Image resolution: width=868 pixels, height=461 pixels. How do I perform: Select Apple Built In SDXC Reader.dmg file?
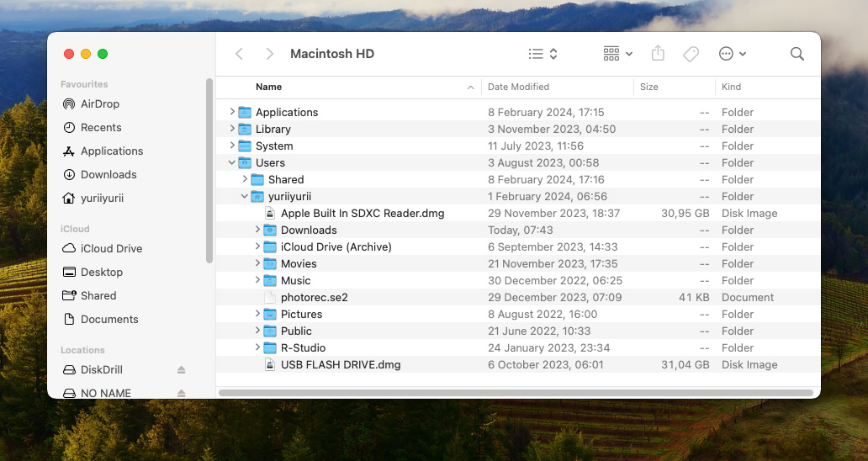coord(363,213)
